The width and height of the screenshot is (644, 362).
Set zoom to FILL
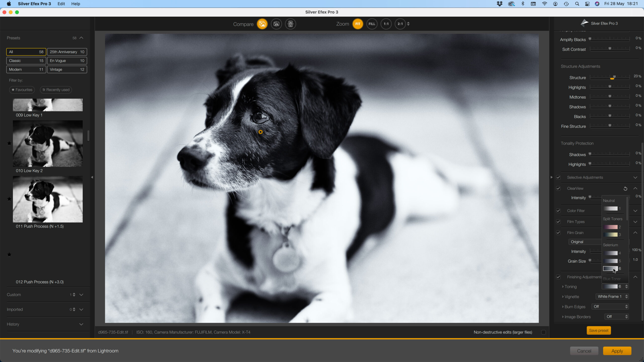(x=372, y=24)
